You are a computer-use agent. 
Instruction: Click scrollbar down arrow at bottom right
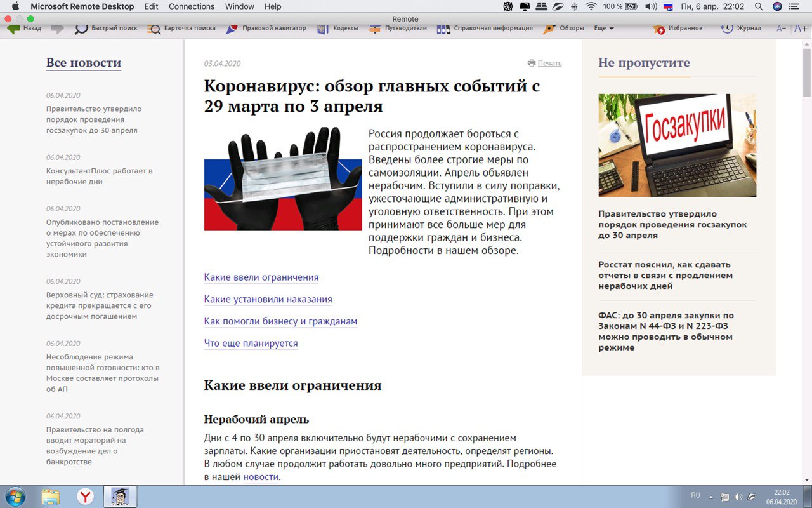(807, 481)
